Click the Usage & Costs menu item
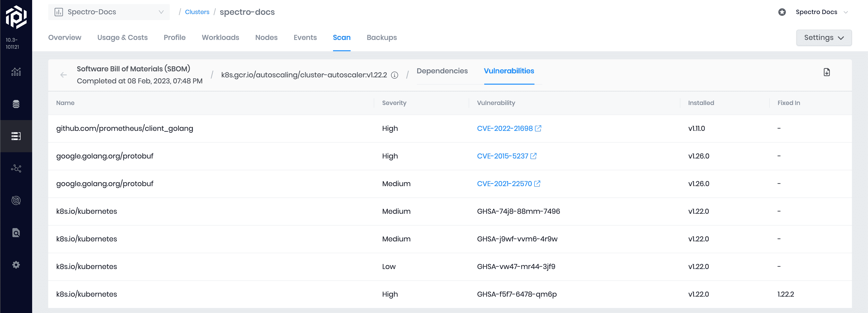868x313 pixels. (x=122, y=37)
